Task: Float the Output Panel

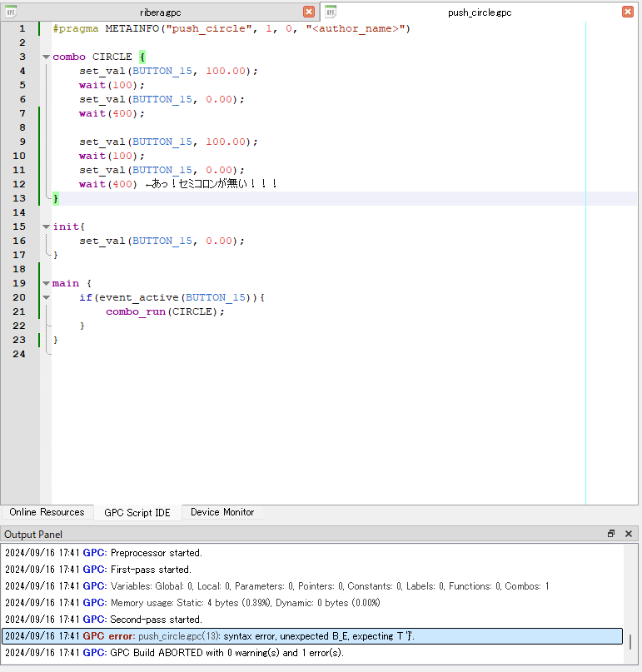Action: pos(611,534)
